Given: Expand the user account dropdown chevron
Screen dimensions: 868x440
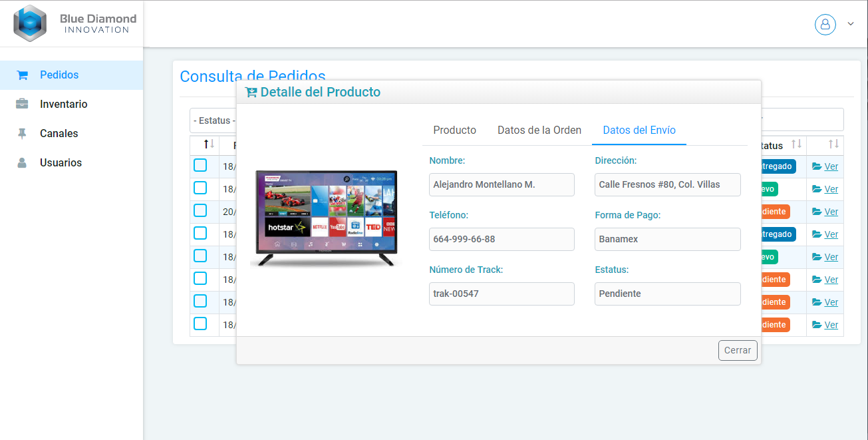Looking at the screenshot, I should click(850, 25).
